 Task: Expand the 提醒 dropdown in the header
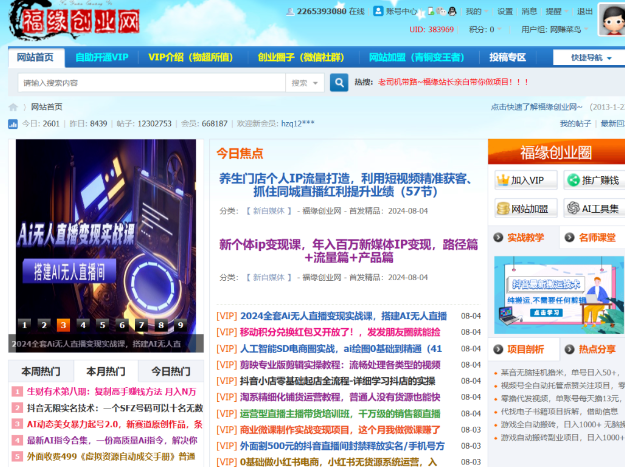(556, 11)
